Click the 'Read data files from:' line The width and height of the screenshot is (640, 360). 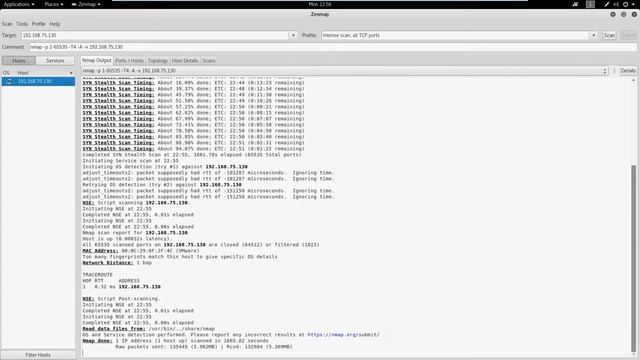(149, 329)
